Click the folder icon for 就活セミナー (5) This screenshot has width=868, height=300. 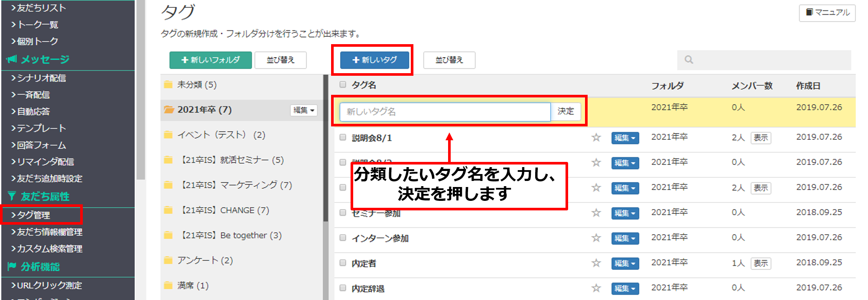click(168, 160)
